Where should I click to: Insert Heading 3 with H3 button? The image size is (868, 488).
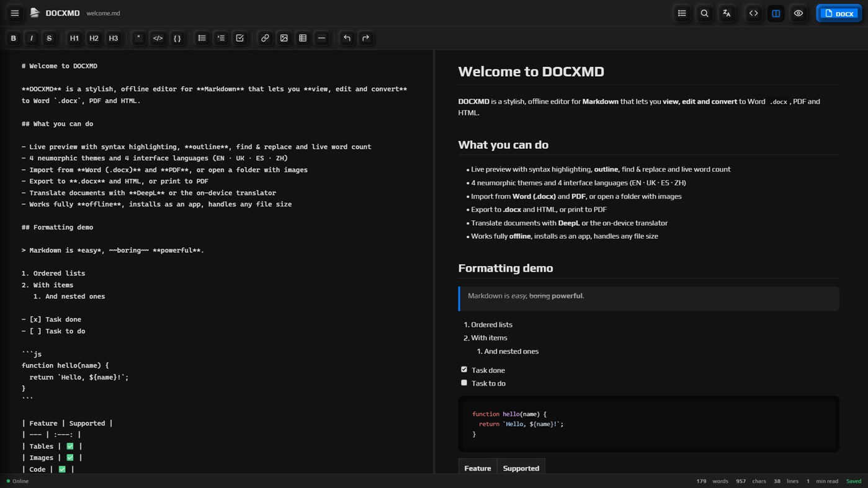(x=114, y=38)
